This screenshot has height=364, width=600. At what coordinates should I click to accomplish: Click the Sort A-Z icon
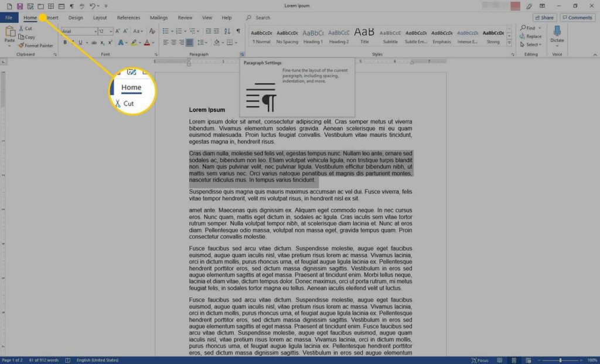pos(227,31)
